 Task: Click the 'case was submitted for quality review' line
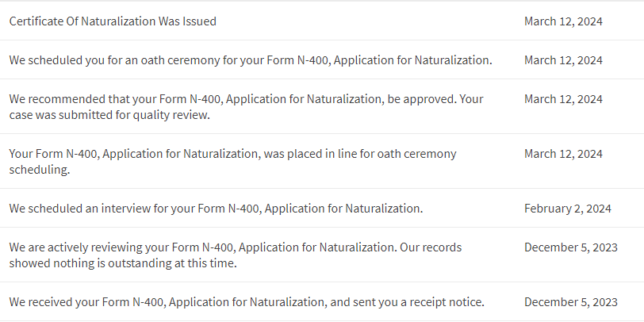coord(109,115)
